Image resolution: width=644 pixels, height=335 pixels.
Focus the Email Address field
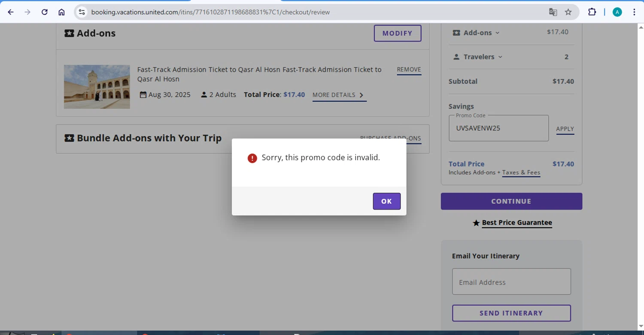coord(511,282)
